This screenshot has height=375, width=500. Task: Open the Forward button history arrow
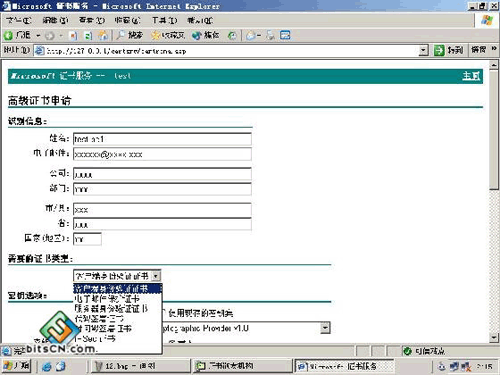61,35
